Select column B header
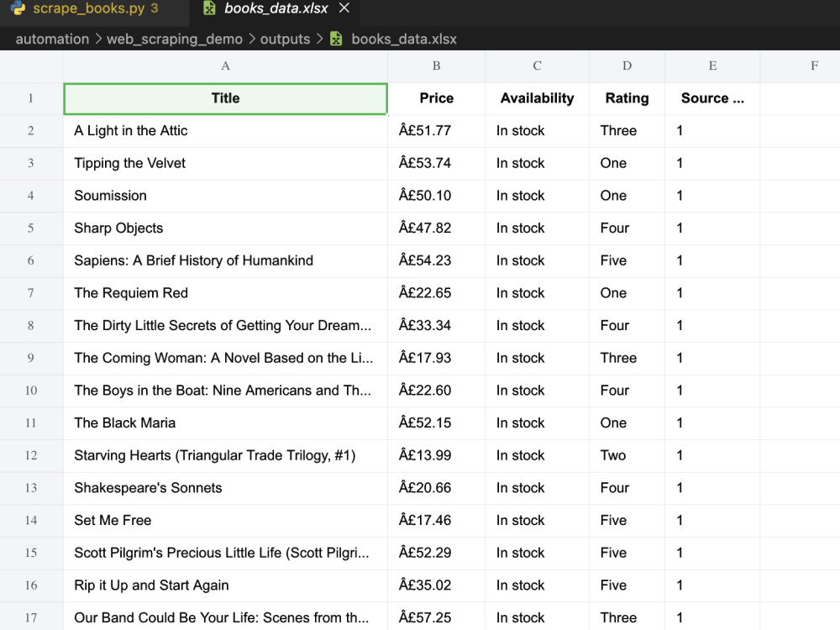Image resolution: width=840 pixels, height=630 pixels. coord(437,66)
